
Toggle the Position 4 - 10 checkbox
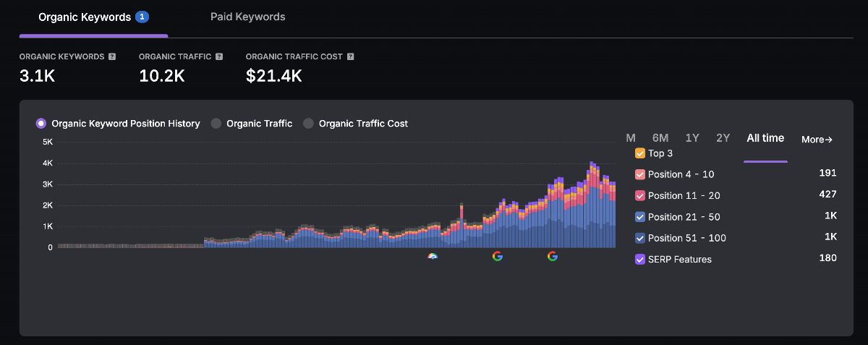(x=640, y=174)
